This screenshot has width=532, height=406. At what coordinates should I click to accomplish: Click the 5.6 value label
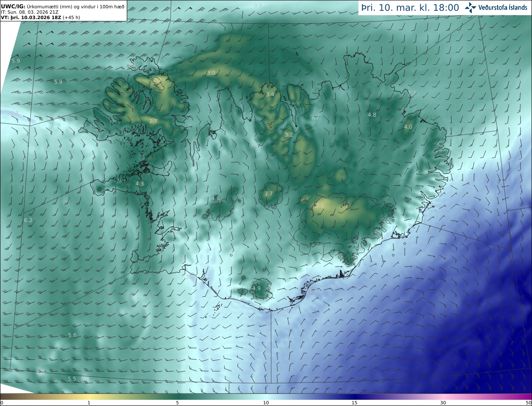pyautogui.click(x=72, y=335)
